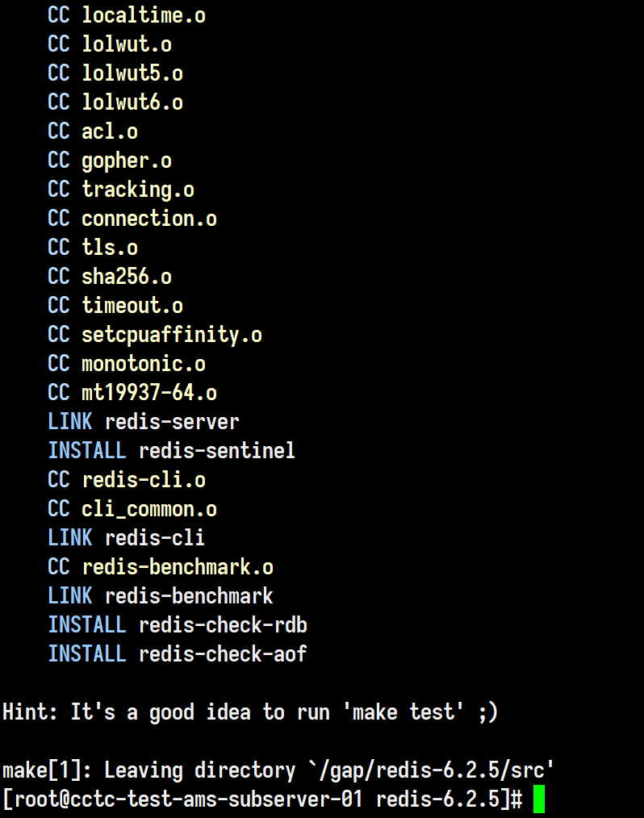Select the 'LINK redis-server' output line
644x818 pixels.
[x=144, y=422]
